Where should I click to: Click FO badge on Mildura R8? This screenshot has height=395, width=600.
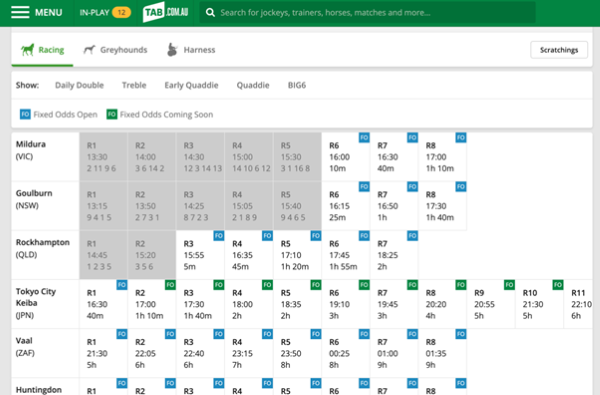[x=461, y=137]
